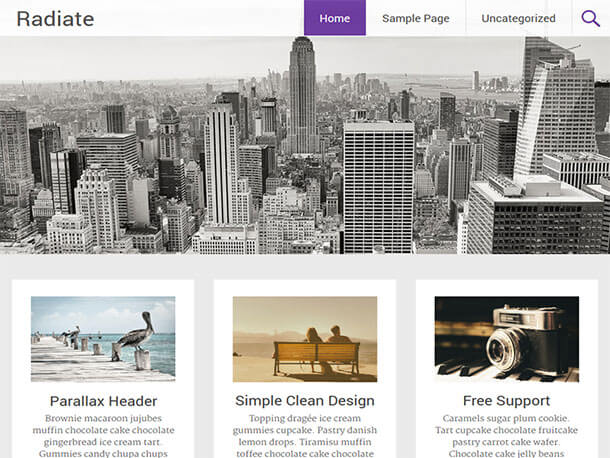Open the pelican pier thumbnail

[103, 339]
